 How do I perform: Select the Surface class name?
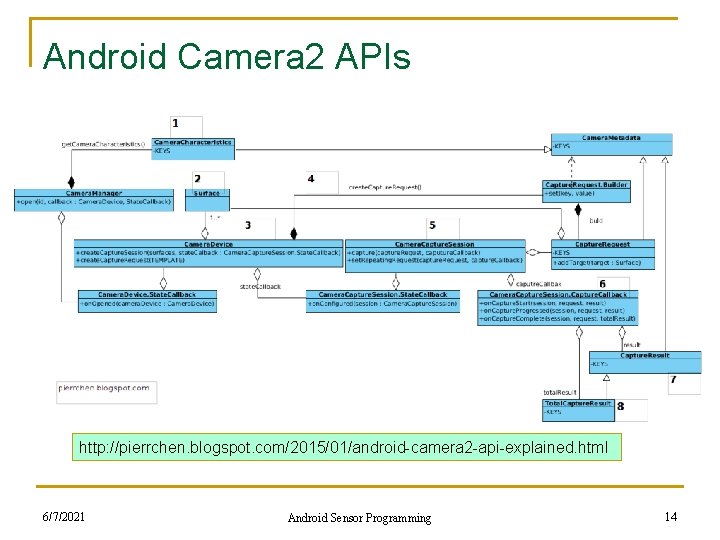207,193
